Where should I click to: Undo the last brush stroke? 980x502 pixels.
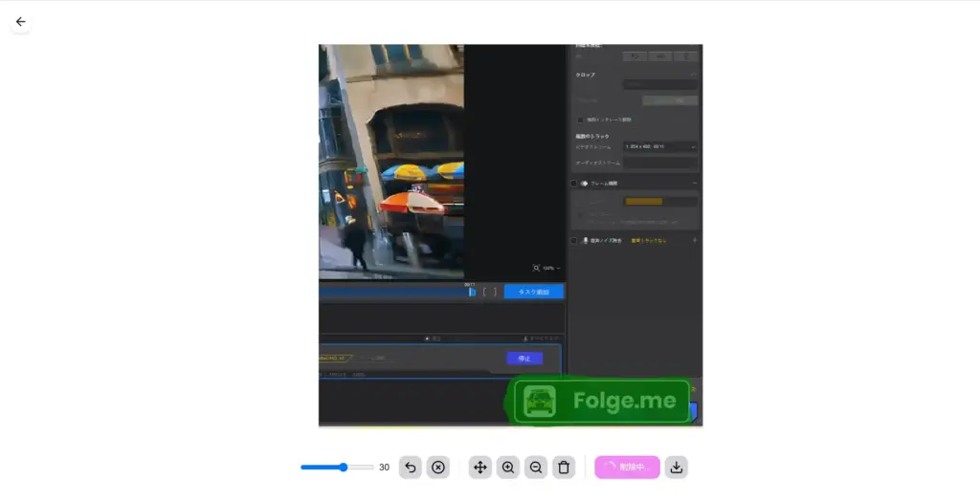click(411, 467)
